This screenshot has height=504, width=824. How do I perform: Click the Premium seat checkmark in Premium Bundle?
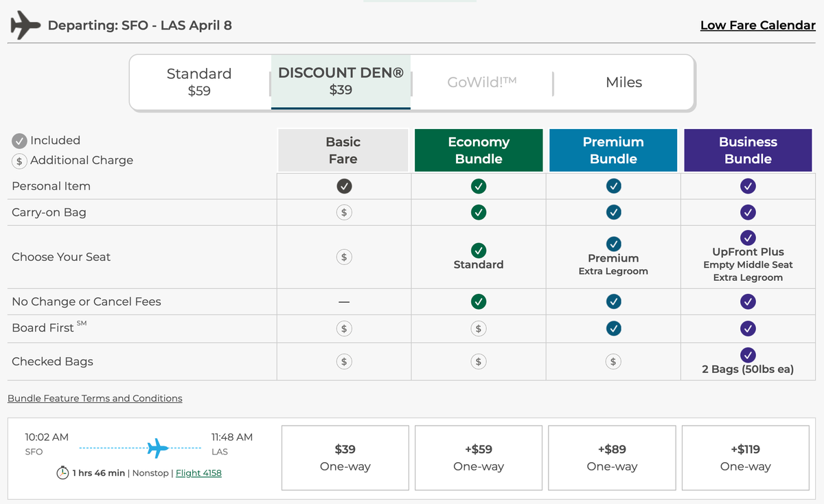(613, 244)
